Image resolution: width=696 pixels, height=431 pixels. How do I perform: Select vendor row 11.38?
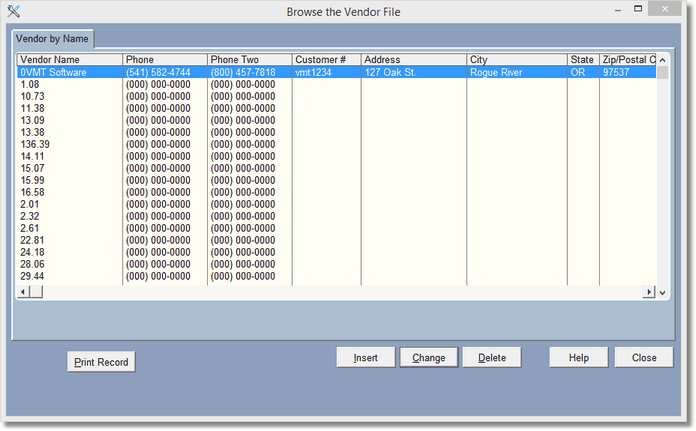336,108
